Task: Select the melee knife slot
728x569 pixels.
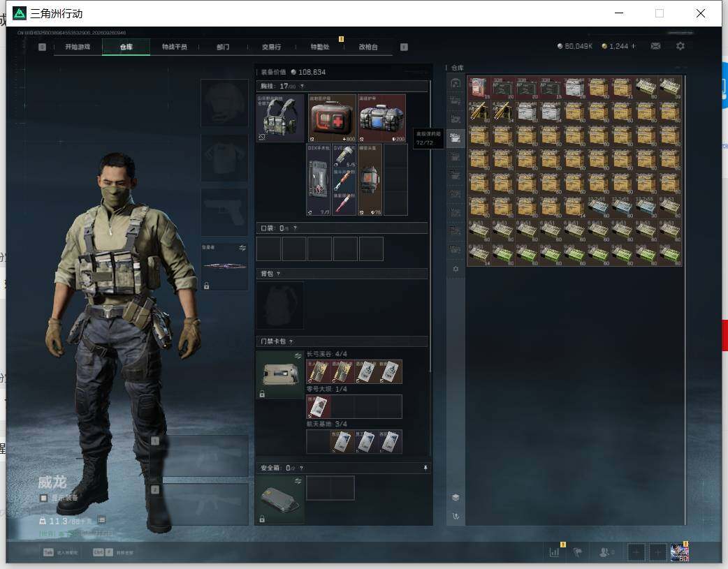Action: point(224,267)
